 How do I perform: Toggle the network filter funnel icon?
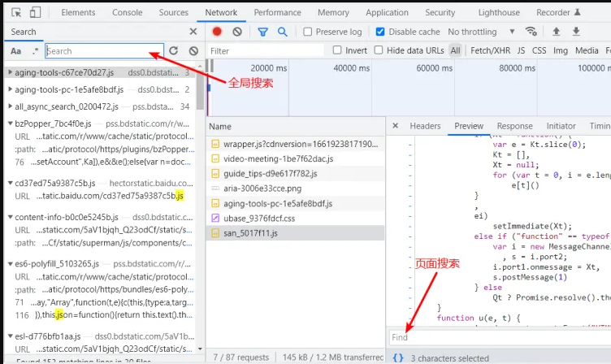click(x=263, y=32)
